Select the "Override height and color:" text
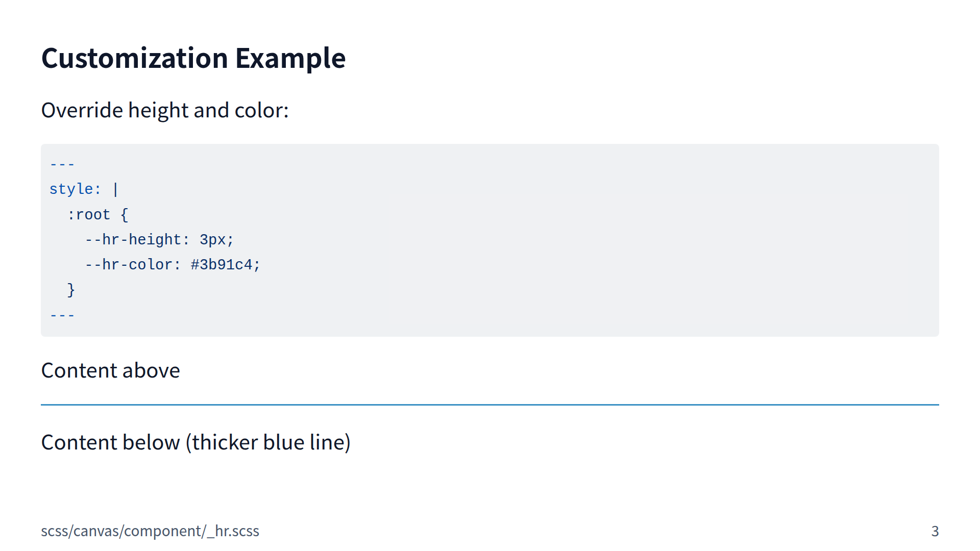Image resolution: width=980 pixels, height=551 pixels. pyautogui.click(x=165, y=110)
